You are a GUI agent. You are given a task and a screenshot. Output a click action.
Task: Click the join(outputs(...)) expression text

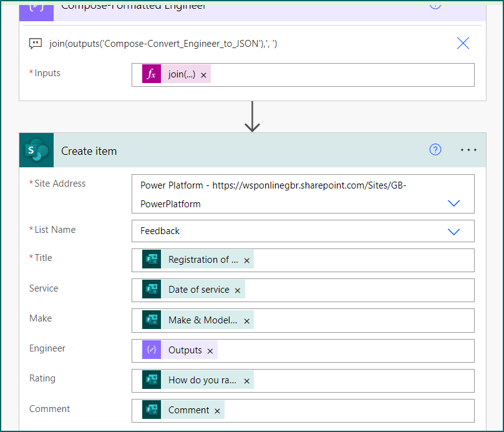163,44
